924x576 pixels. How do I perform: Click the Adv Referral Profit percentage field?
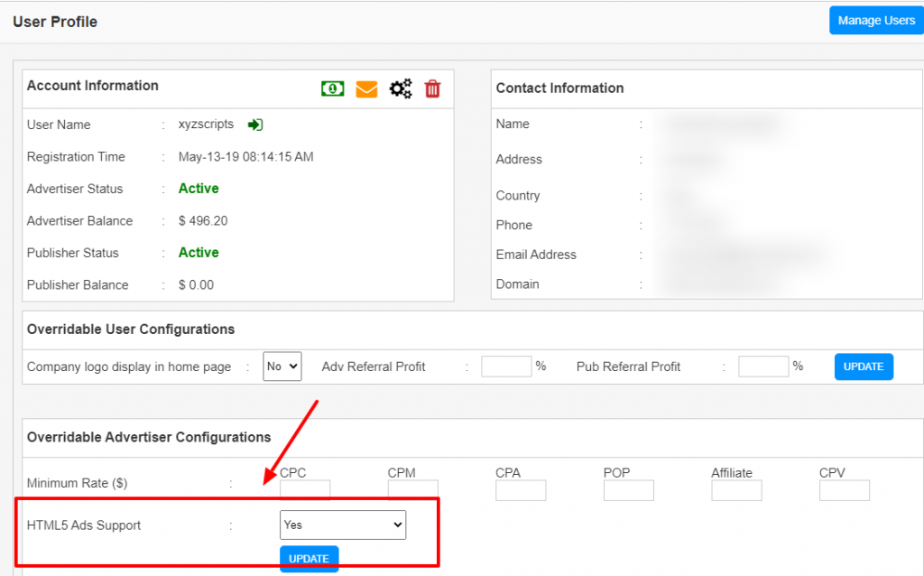505,366
